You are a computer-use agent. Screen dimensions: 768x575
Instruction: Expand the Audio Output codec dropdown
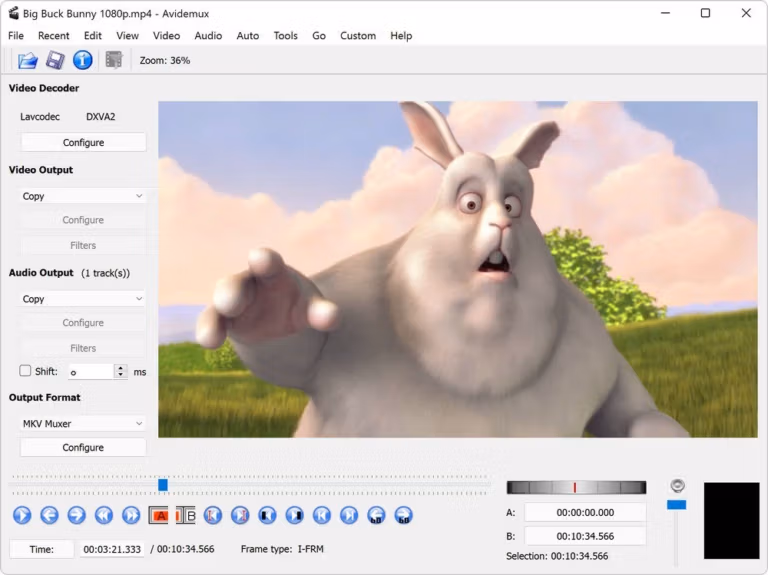tap(82, 299)
